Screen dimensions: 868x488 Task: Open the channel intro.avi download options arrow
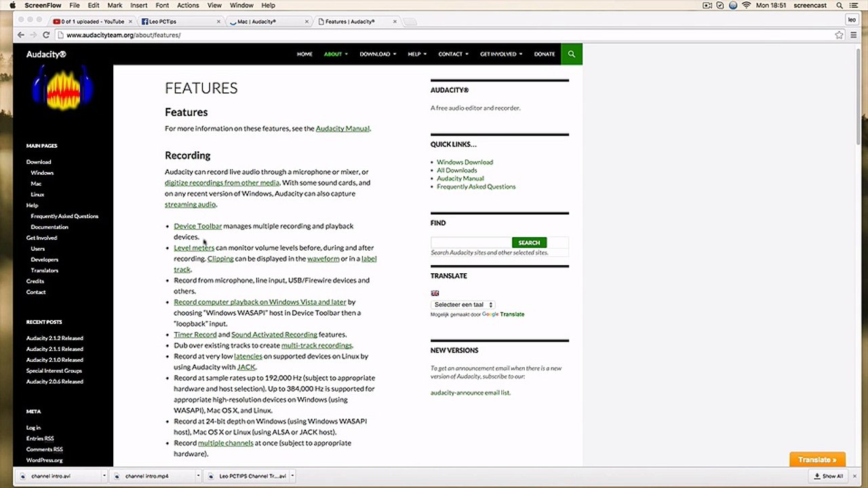click(x=104, y=476)
